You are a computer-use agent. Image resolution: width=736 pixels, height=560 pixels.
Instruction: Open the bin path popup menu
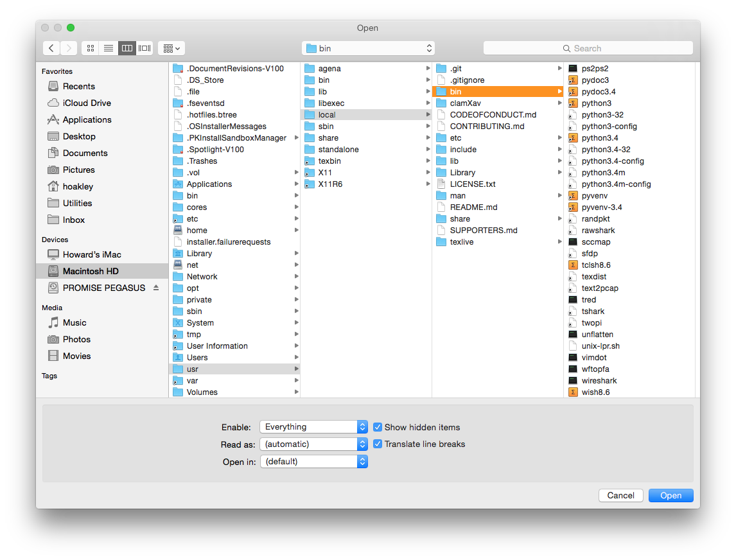tap(368, 48)
